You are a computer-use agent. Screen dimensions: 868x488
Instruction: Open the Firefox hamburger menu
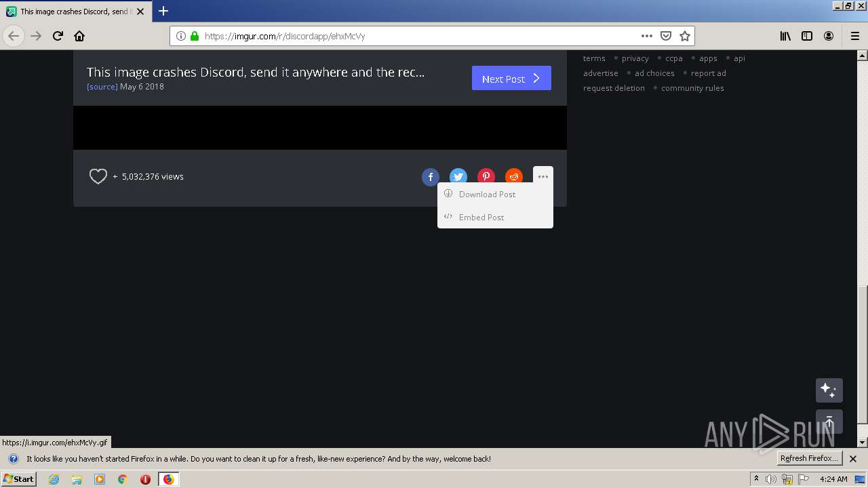pyautogui.click(x=855, y=36)
